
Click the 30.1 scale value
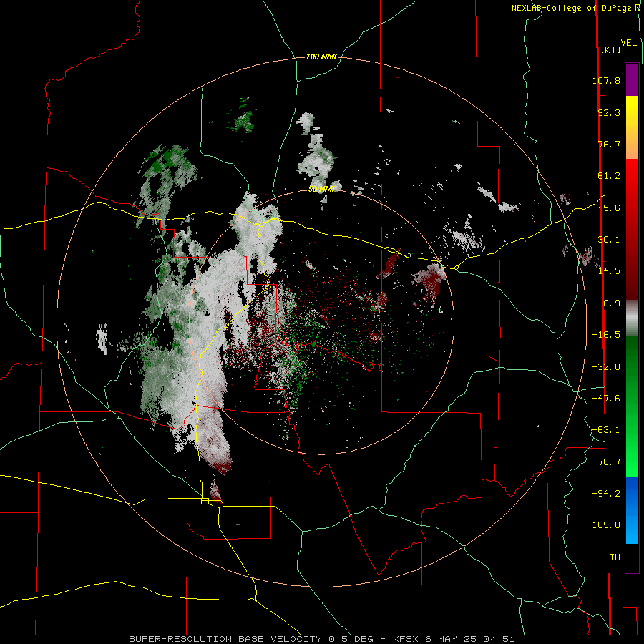pos(609,240)
